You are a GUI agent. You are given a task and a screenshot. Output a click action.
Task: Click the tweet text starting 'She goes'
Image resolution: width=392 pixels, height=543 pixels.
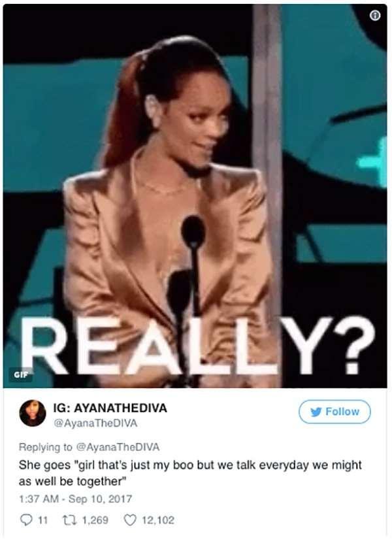tap(190, 472)
